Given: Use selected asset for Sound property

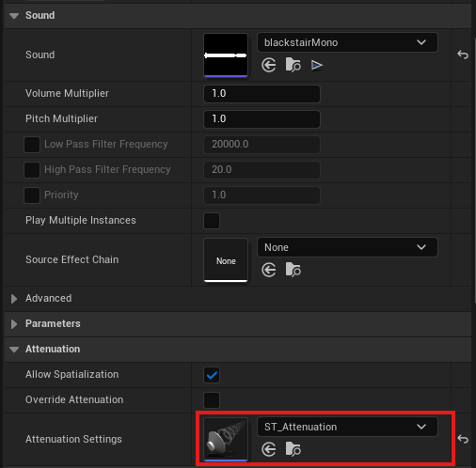Looking at the screenshot, I should (x=269, y=65).
